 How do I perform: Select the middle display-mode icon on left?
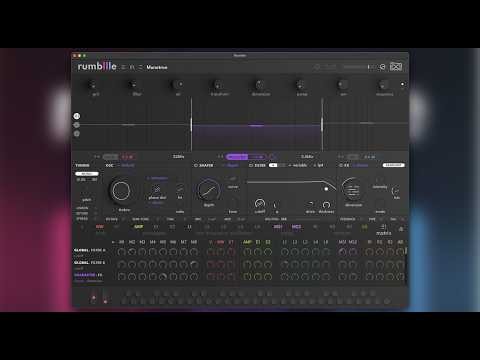[x=77, y=125]
